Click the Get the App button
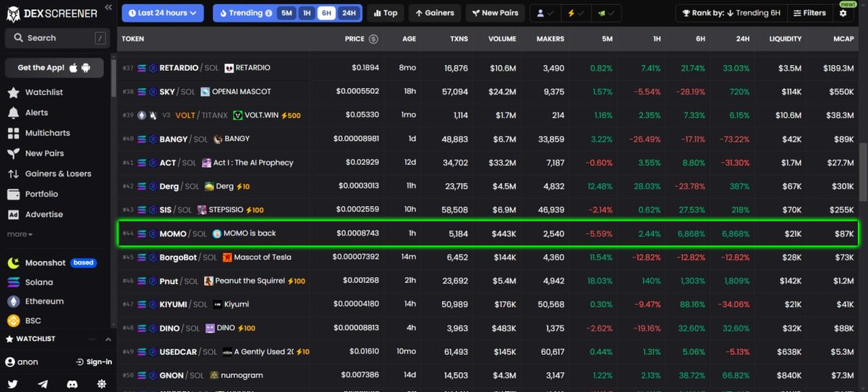The width and height of the screenshot is (868, 392). coord(54,68)
